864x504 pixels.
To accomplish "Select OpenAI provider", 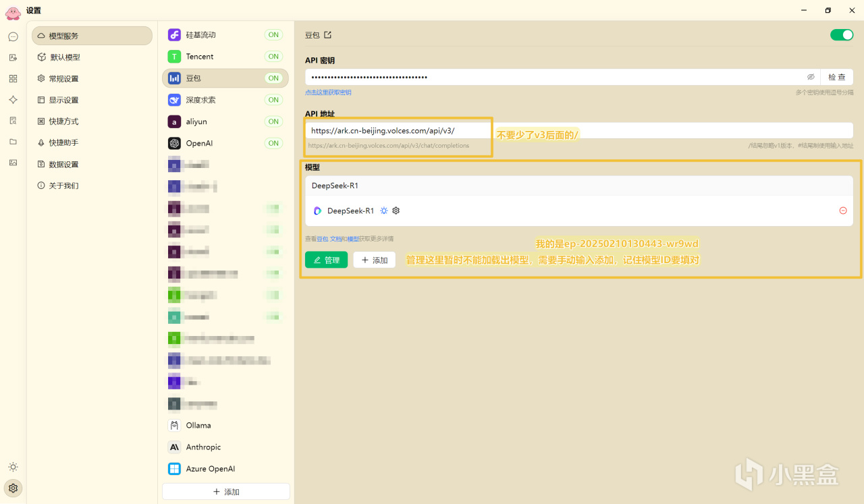I will coord(225,143).
